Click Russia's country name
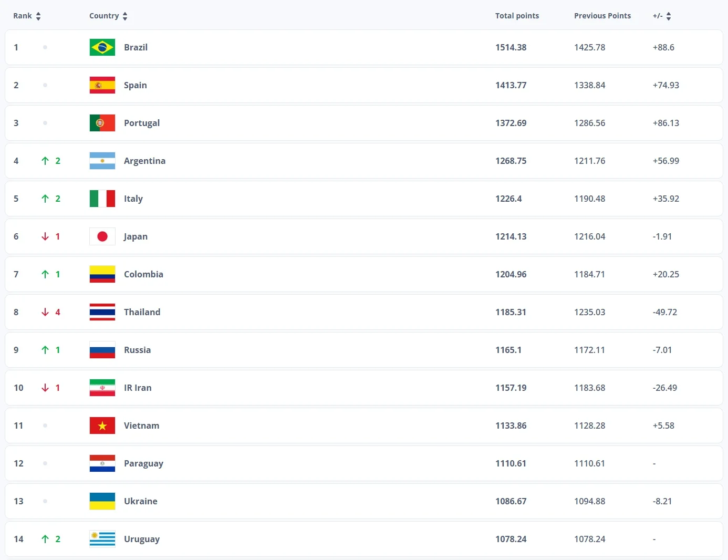728x560 pixels. pyautogui.click(x=137, y=350)
